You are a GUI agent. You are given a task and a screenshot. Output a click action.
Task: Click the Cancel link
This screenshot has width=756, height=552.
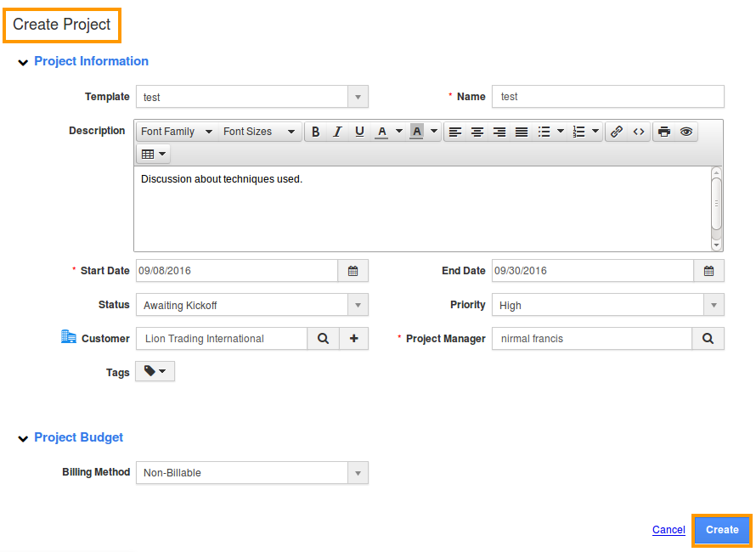[x=669, y=530]
